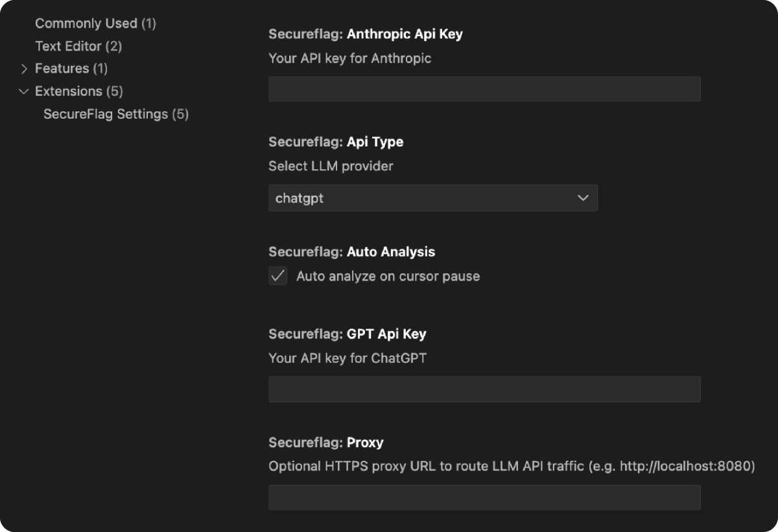Viewport: 778px width, 532px height.
Task: Select Text Editor (2) category
Action: (x=78, y=46)
